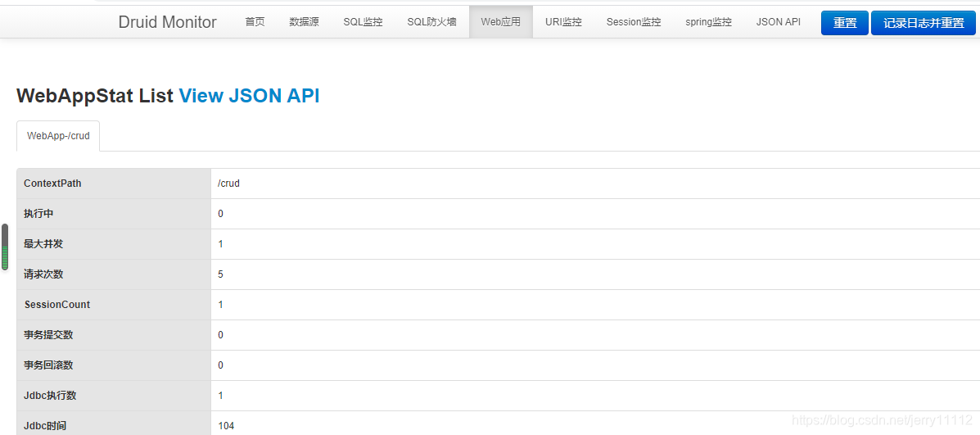Click the 104 value in Jdbc时间 row
980x435 pixels.
pyautogui.click(x=226, y=426)
